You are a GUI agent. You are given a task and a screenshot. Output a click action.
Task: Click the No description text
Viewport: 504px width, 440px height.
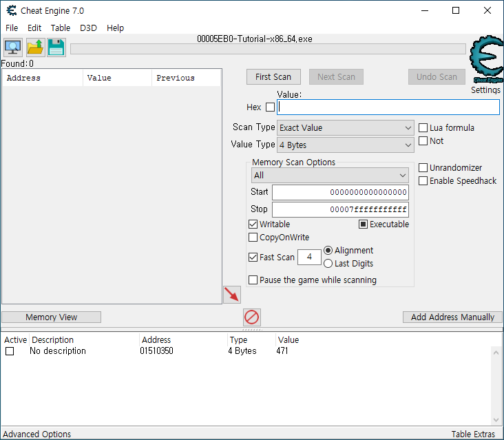click(58, 350)
